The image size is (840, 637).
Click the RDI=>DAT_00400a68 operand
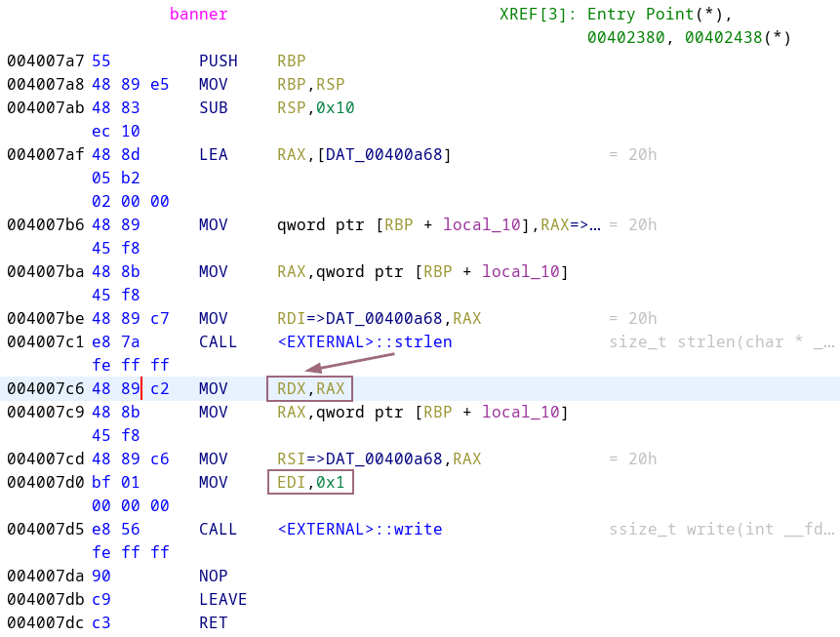click(x=359, y=319)
